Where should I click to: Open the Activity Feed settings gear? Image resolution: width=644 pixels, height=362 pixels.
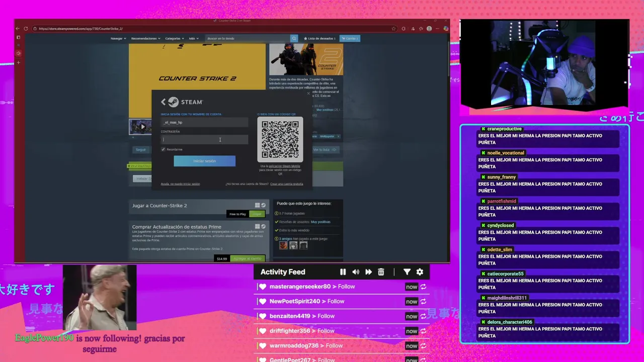click(420, 272)
